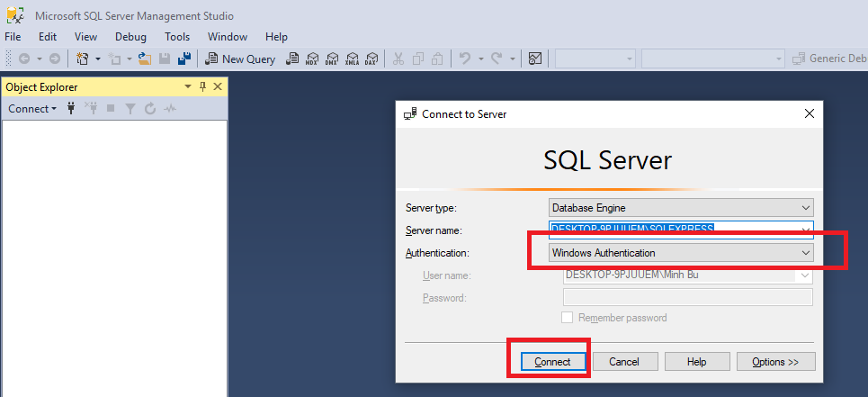Viewport: 868px width, 397px height.
Task: Click the New Query button
Action: click(x=239, y=59)
